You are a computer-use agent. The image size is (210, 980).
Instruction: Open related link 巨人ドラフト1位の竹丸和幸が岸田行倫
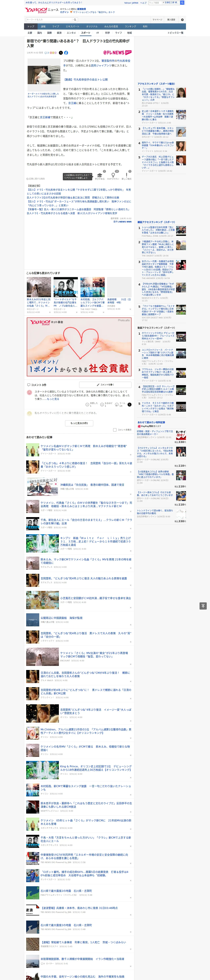coord(73,198)
